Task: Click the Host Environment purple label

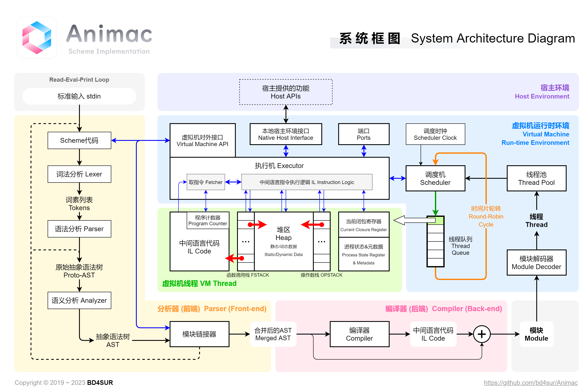Action: click(542, 92)
